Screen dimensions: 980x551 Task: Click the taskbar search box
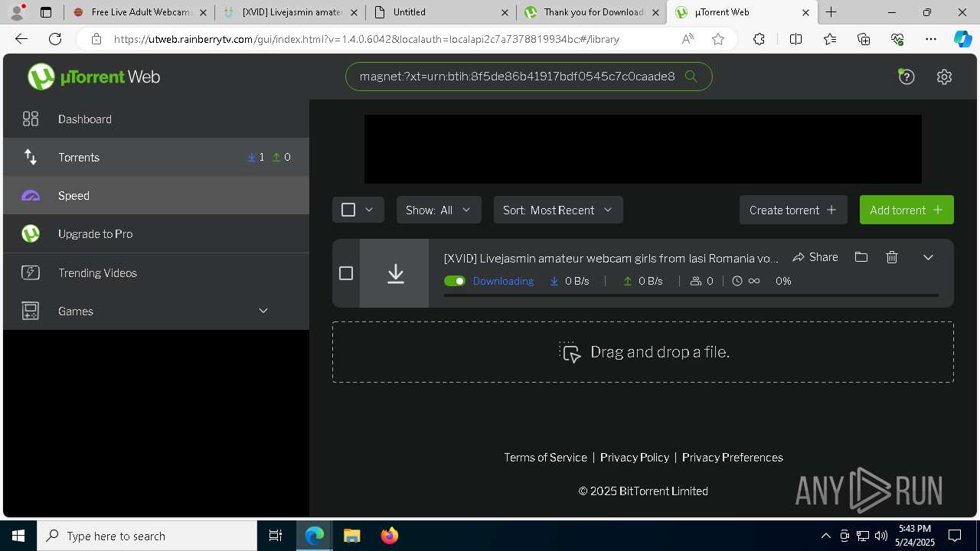click(x=147, y=536)
